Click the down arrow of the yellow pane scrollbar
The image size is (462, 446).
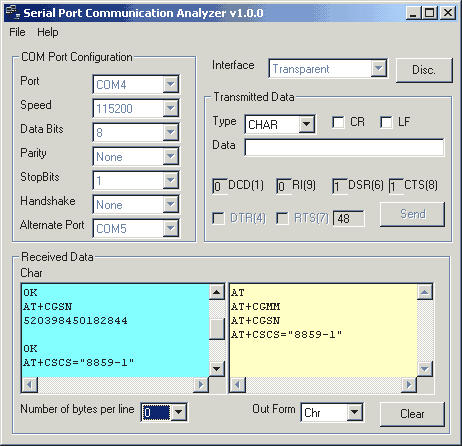pos(425,369)
